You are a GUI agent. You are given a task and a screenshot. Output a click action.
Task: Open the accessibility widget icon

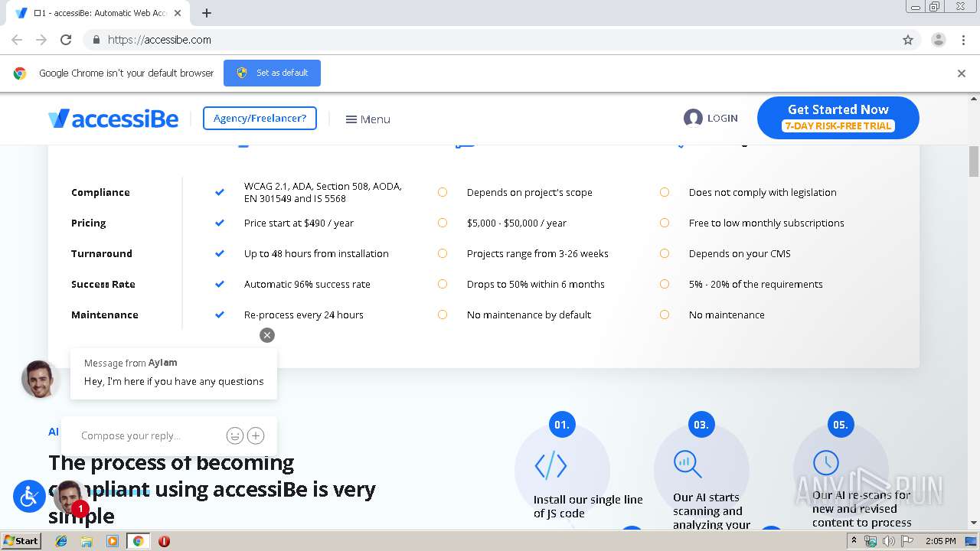(29, 497)
